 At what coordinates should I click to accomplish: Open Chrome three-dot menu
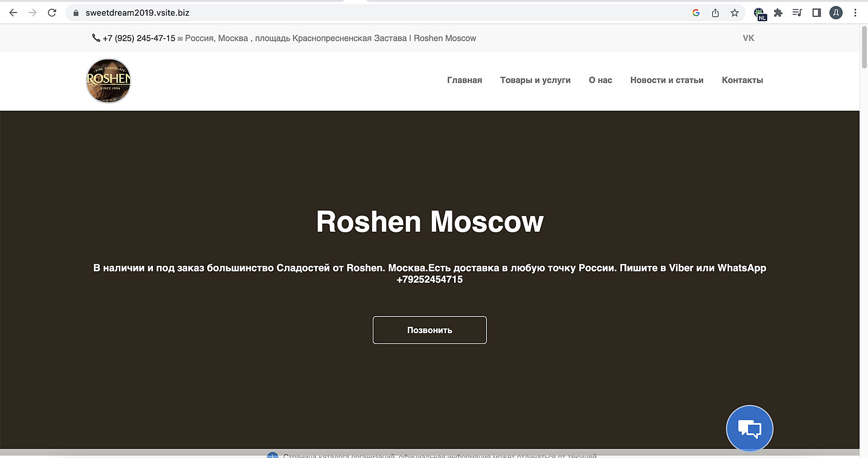[855, 13]
